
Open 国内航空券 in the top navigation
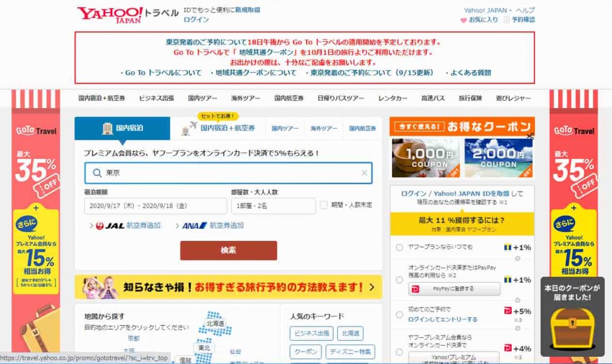pyautogui.click(x=289, y=98)
